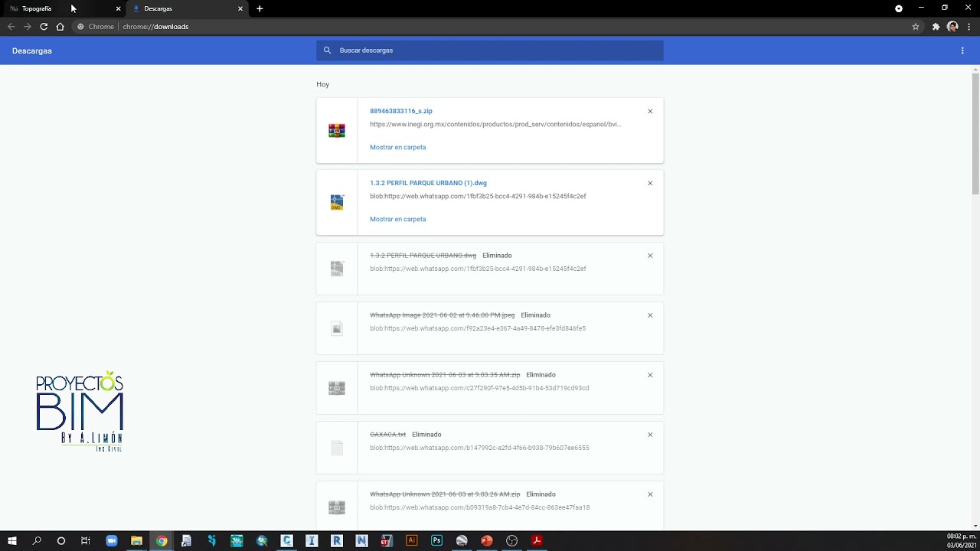Open the Chrome profile avatar

[952, 27]
